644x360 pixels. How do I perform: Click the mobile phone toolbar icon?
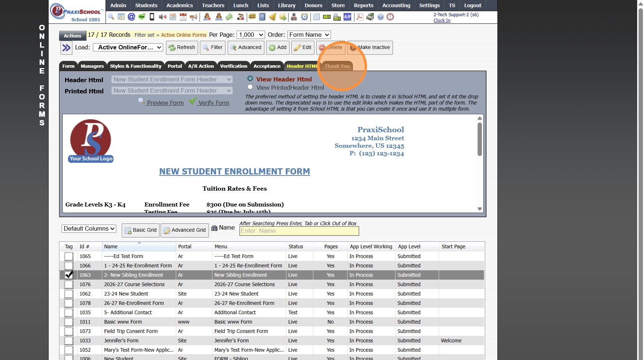[x=152, y=17]
